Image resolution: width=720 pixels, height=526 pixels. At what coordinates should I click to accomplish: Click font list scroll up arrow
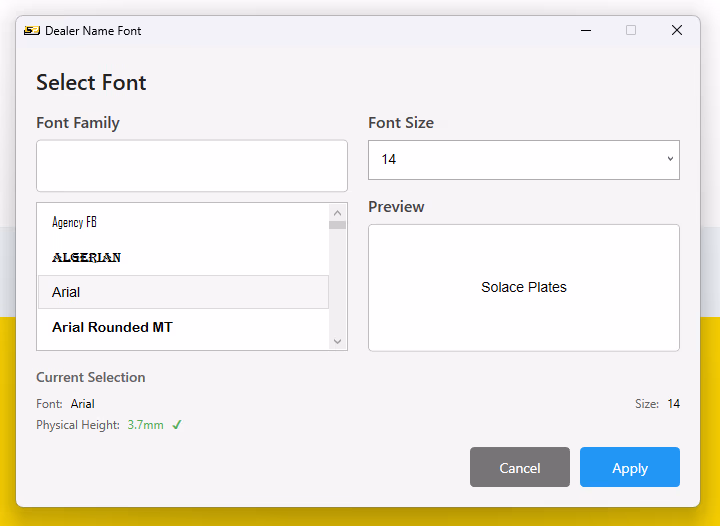pyautogui.click(x=338, y=213)
